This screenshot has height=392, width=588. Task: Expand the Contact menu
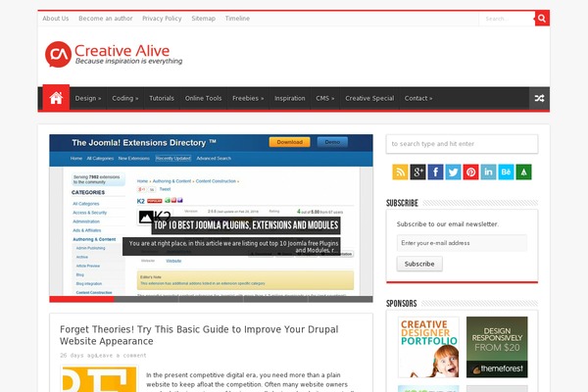click(x=418, y=98)
